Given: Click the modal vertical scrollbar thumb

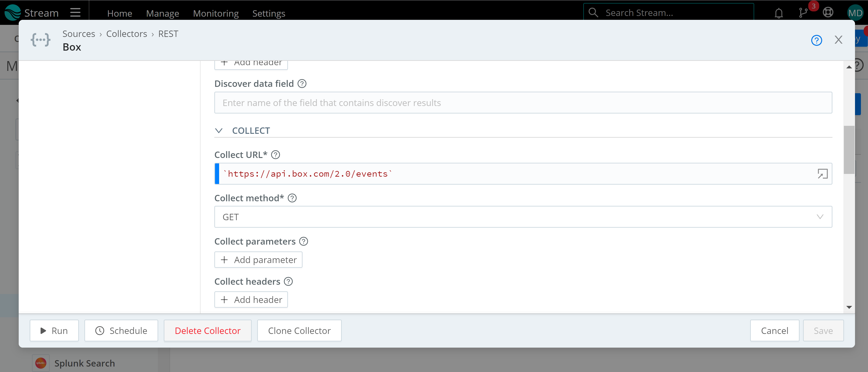Looking at the screenshot, I should click(x=849, y=150).
